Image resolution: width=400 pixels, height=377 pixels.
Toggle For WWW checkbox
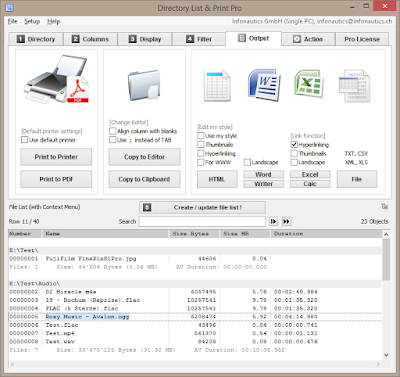(201, 162)
